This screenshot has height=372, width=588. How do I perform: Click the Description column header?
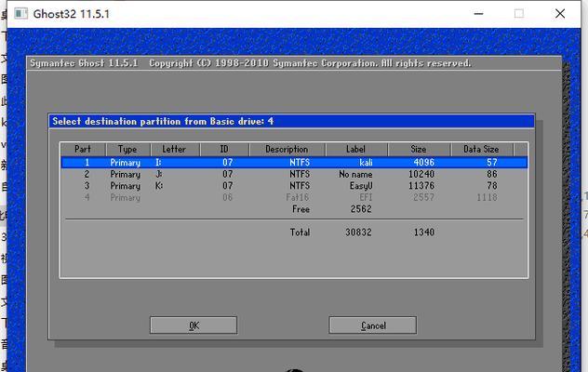(x=286, y=149)
